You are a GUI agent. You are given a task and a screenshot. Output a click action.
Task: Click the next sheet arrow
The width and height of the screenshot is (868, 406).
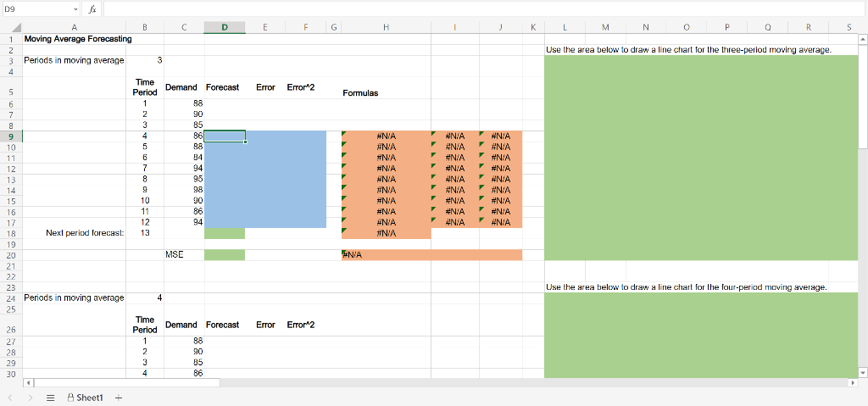(x=31, y=398)
